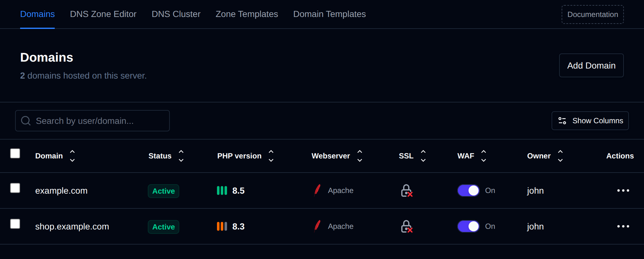The width and height of the screenshot is (644, 259).
Task: Sort by Webserver column arrows
Action: [360, 156]
